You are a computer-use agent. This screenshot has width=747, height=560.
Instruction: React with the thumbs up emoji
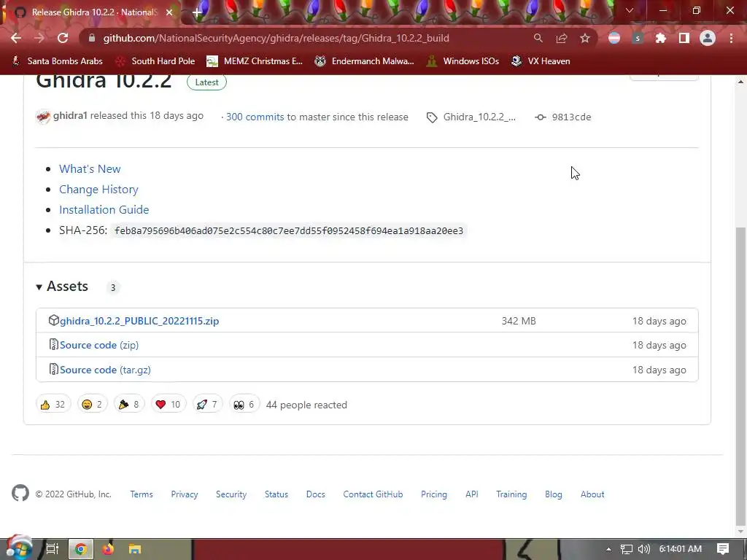pyautogui.click(x=53, y=404)
